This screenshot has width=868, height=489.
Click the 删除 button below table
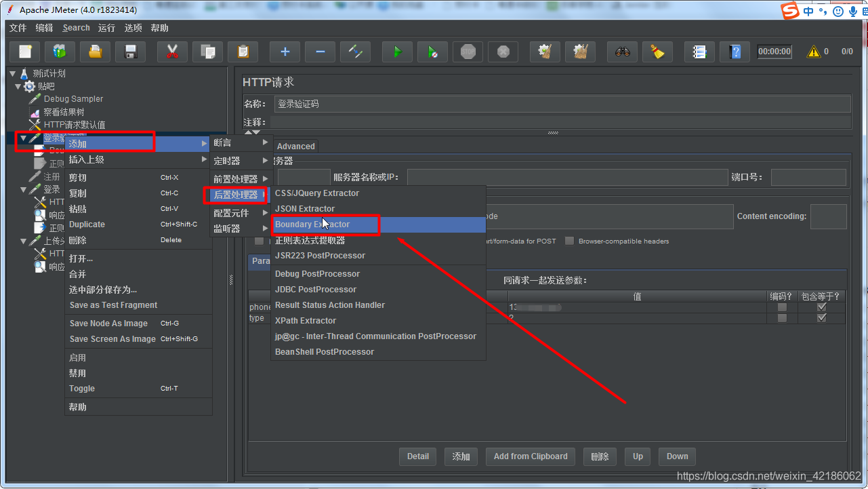(600, 456)
